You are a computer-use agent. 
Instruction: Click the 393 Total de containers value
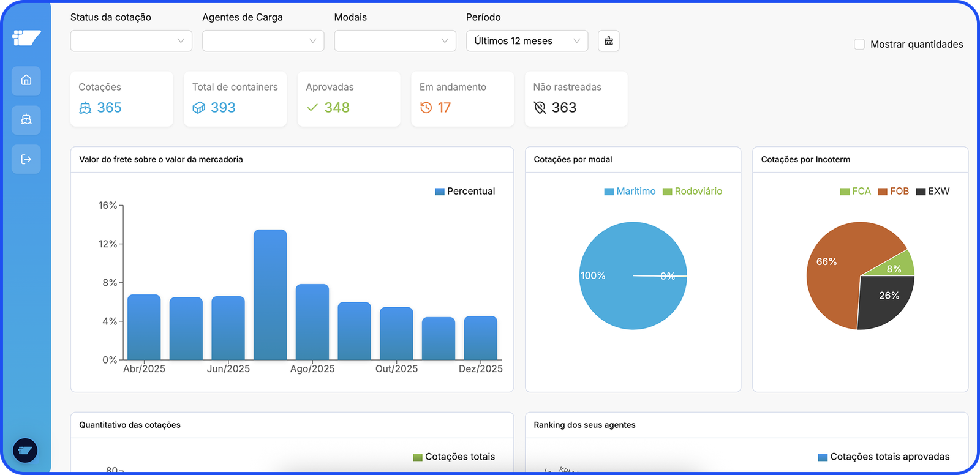[223, 108]
